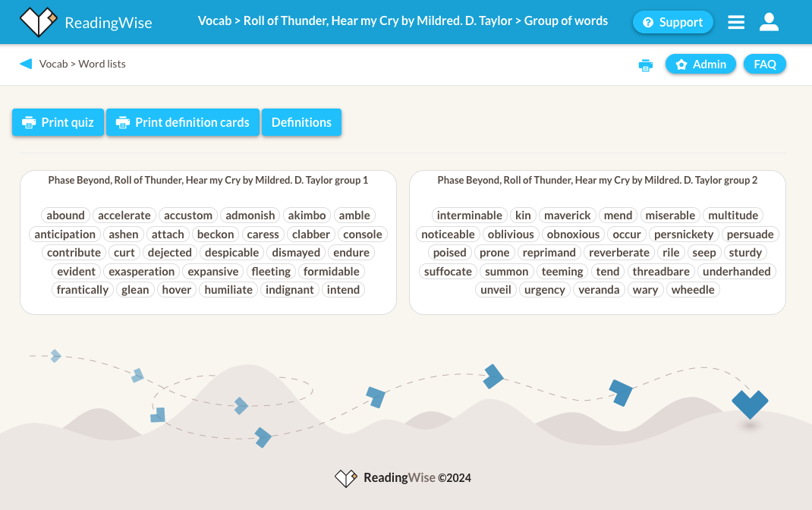Open group 1 word list heading
Screen dimensions: 812x510
coord(208,181)
